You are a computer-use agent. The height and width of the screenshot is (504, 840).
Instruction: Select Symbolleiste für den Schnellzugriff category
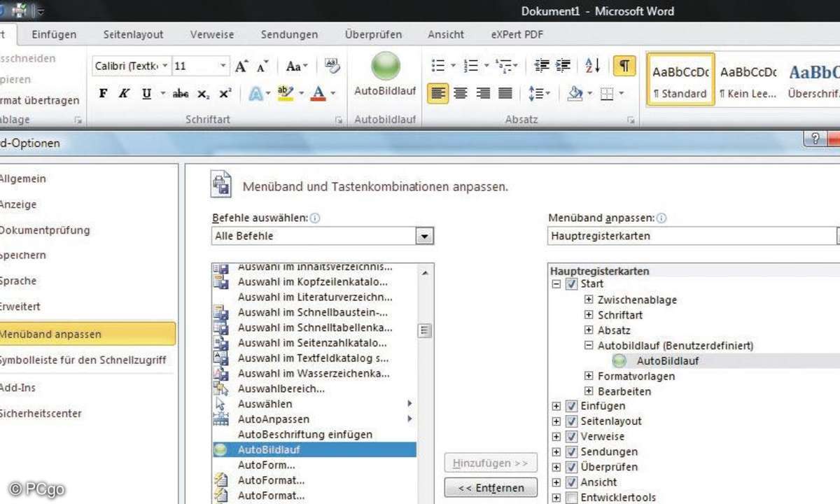(x=84, y=360)
